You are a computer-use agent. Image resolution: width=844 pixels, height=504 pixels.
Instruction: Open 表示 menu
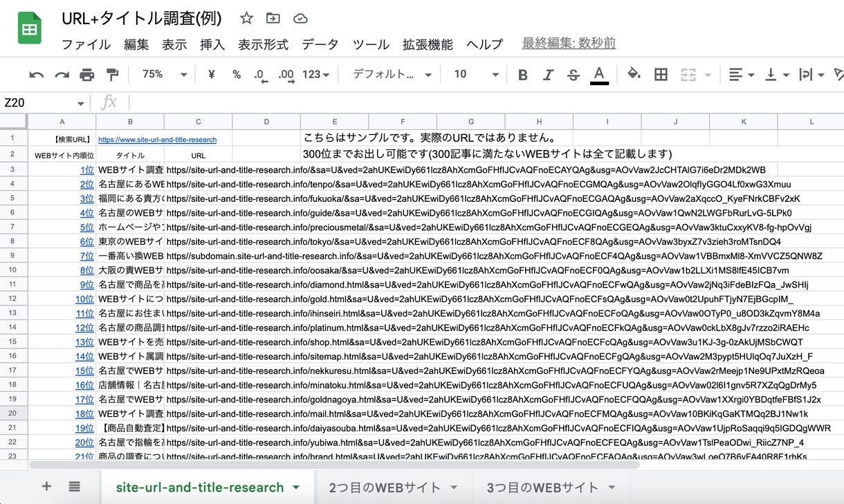pyautogui.click(x=174, y=44)
